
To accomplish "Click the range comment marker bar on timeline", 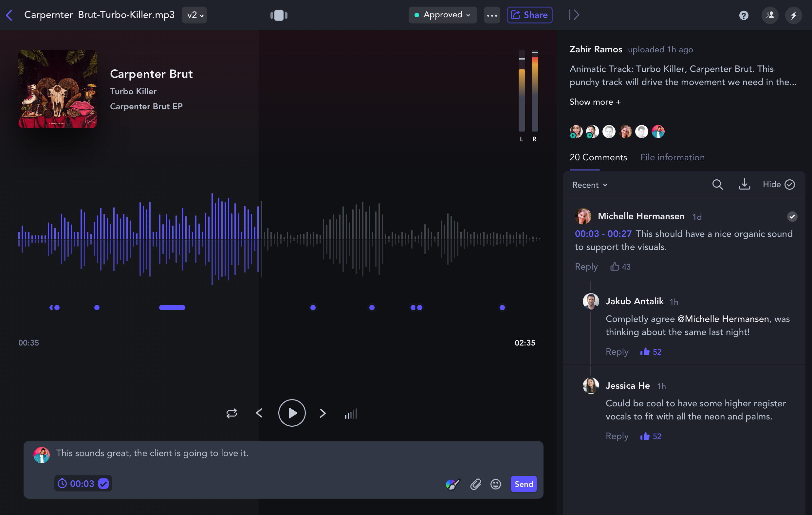I will tap(172, 307).
